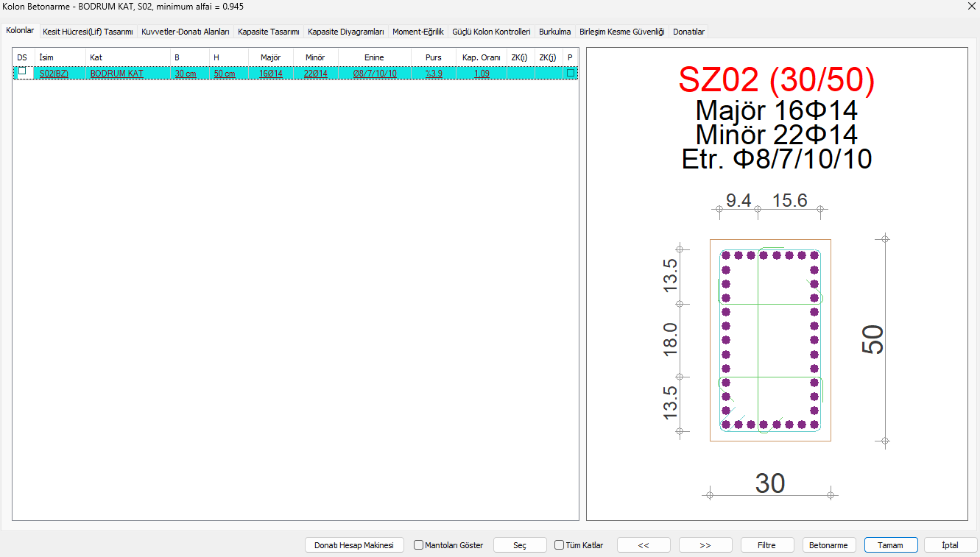Open Güçlü Kolon Kontrolleri tab
Viewport: 980px width, 557px height.
491,32
